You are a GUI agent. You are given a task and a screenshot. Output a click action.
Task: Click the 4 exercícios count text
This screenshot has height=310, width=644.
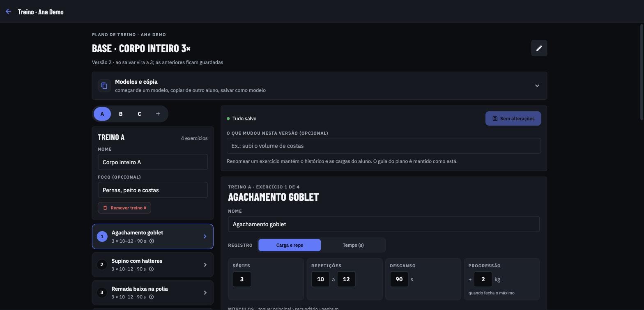tap(194, 138)
